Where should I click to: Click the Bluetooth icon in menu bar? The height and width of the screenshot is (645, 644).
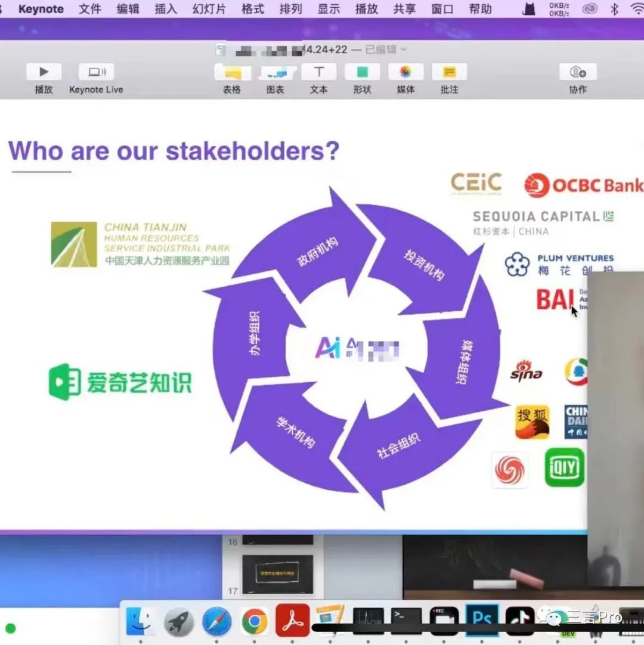(x=615, y=9)
